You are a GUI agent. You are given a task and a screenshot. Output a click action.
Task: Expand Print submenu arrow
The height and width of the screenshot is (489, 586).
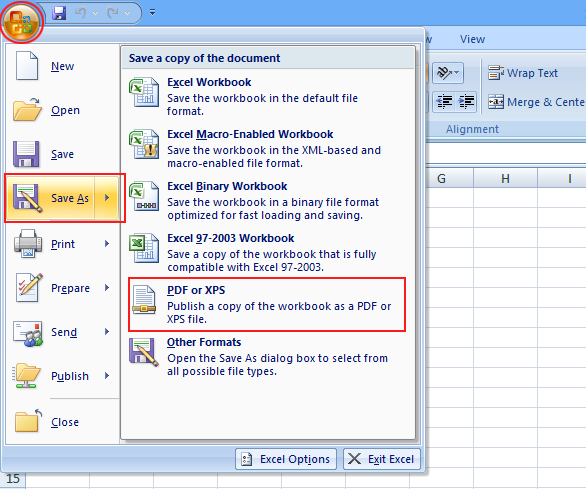[107, 244]
